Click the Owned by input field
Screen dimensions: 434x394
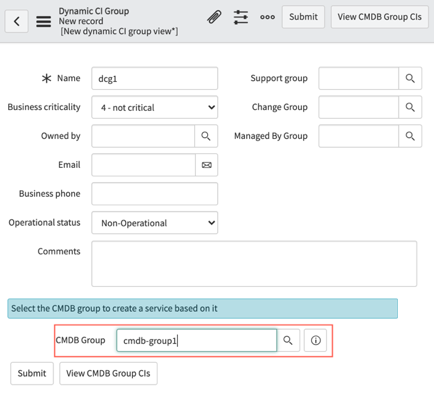143,136
